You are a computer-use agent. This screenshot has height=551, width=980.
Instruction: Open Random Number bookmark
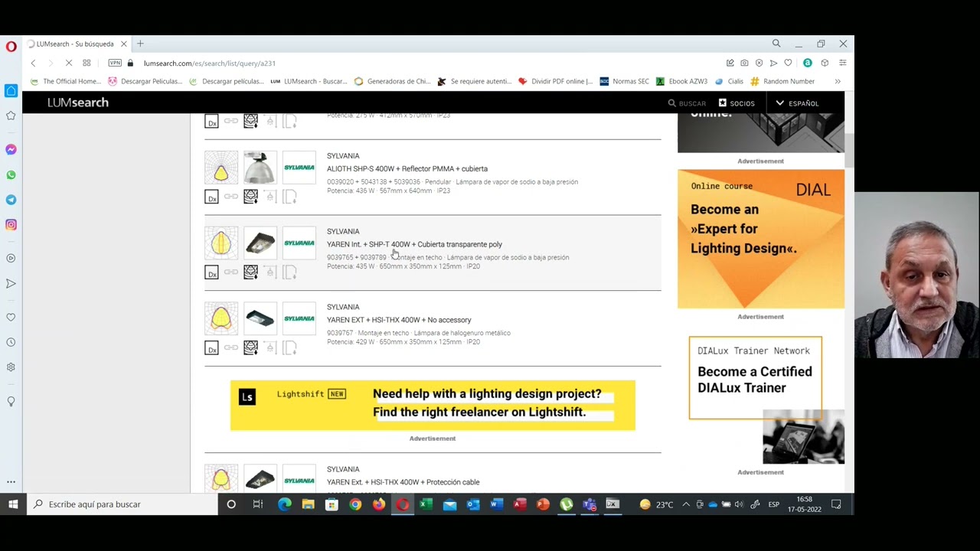[782, 81]
